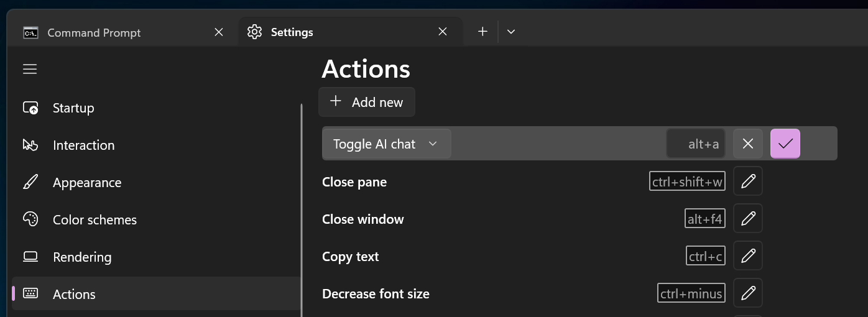
Task: Open a new tab with plus button
Action: tap(482, 32)
